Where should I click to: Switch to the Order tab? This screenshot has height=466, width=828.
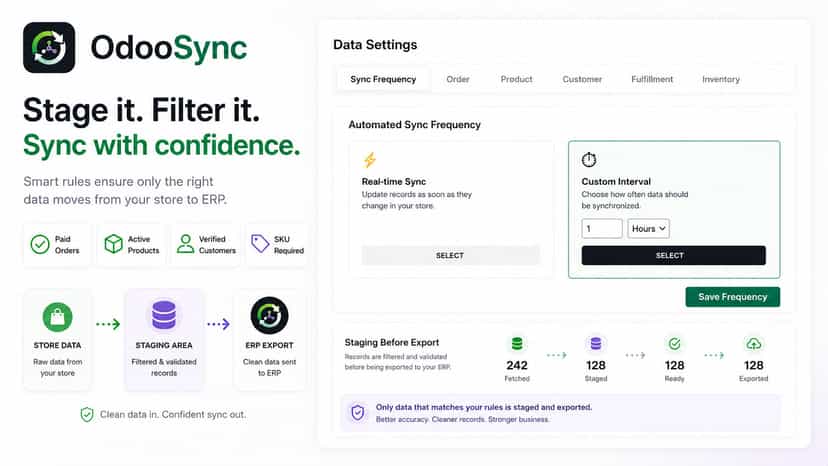point(458,79)
